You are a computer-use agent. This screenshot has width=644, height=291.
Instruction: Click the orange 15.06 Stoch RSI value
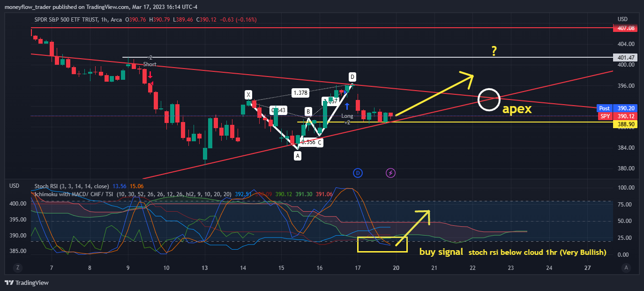click(136, 186)
